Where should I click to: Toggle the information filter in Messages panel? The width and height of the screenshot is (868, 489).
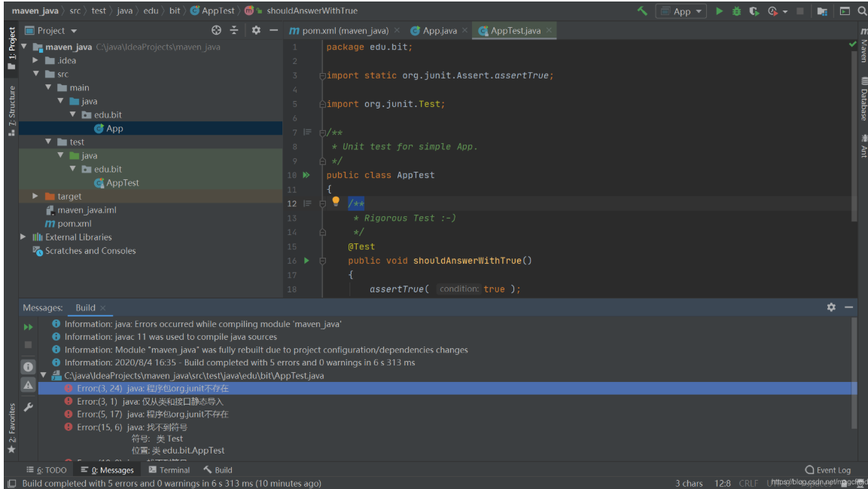(28, 365)
